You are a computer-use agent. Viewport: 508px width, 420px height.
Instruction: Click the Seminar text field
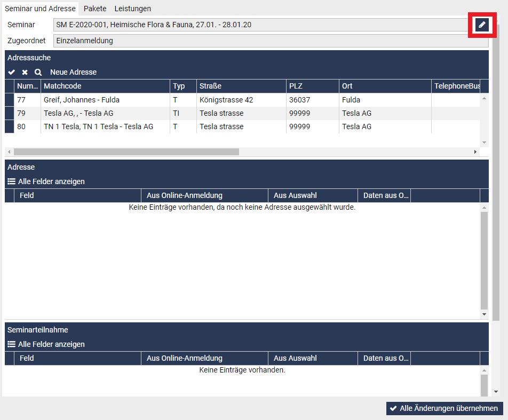tap(261, 25)
